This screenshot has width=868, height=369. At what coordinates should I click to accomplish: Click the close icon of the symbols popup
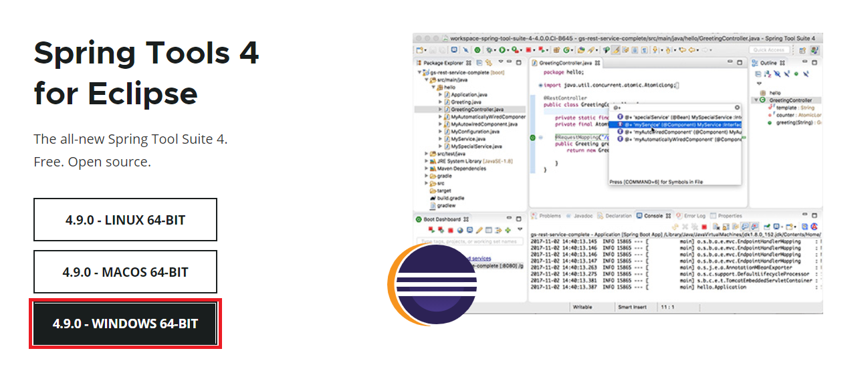[x=737, y=107]
